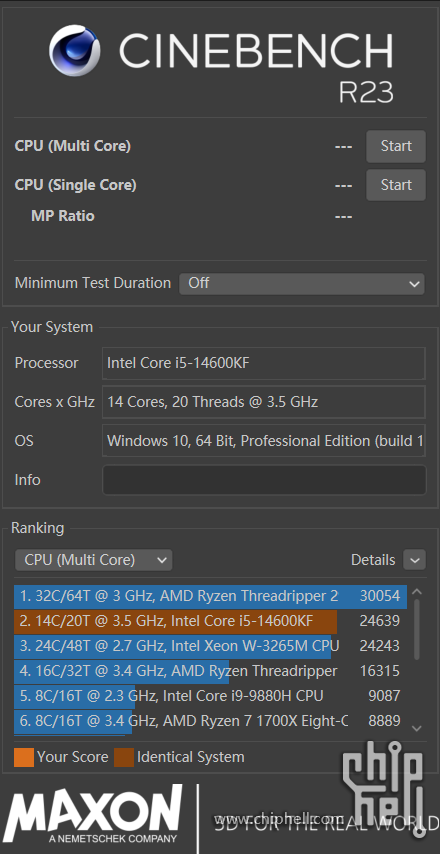Click the ranking list scroll up arrow
The image size is (440, 854).
(417, 592)
